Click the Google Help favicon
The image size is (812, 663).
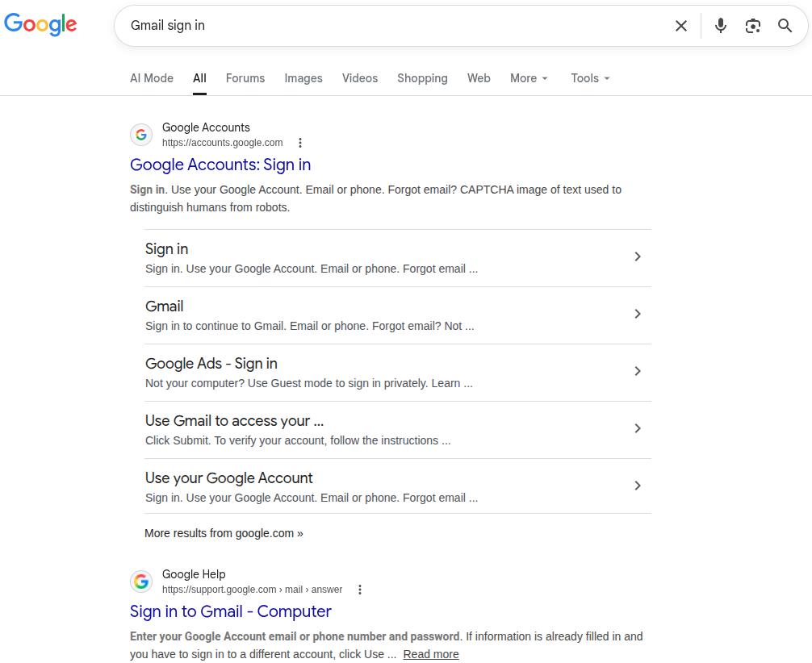point(141,581)
